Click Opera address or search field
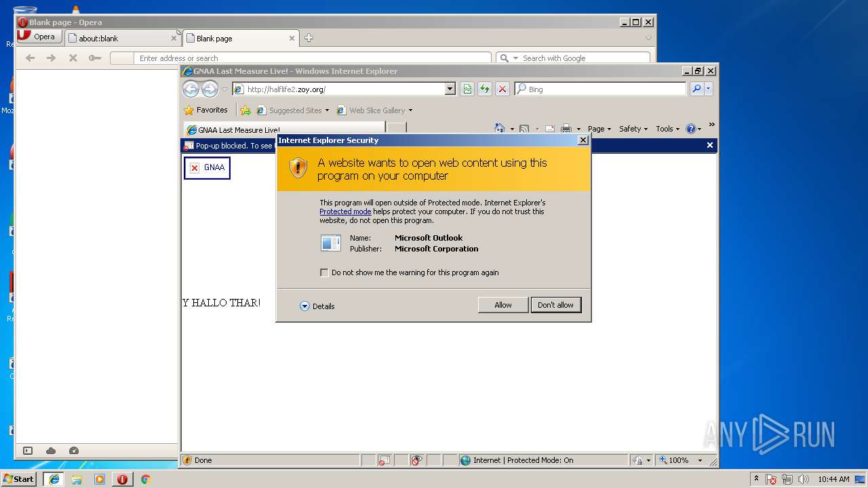 pyautogui.click(x=312, y=58)
